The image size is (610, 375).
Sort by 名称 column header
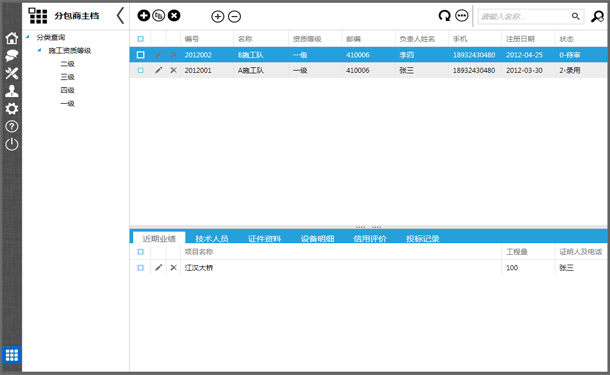click(245, 39)
